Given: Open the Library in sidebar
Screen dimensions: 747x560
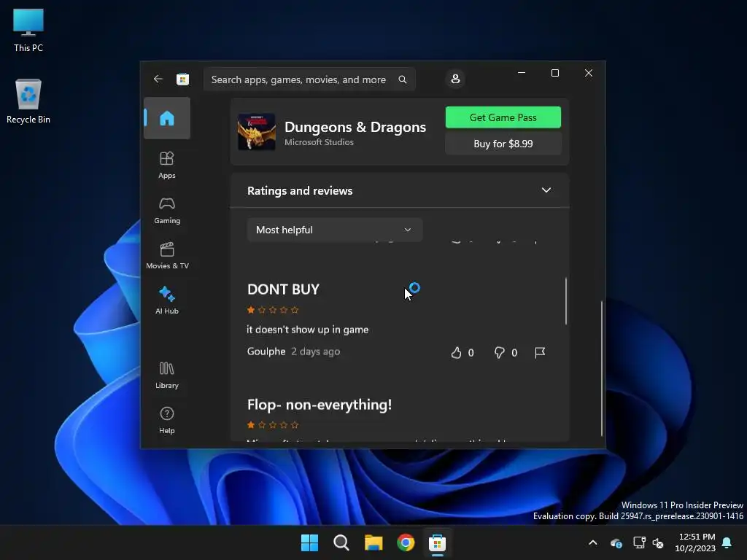Looking at the screenshot, I should pyautogui.click(x=167, y=376).
